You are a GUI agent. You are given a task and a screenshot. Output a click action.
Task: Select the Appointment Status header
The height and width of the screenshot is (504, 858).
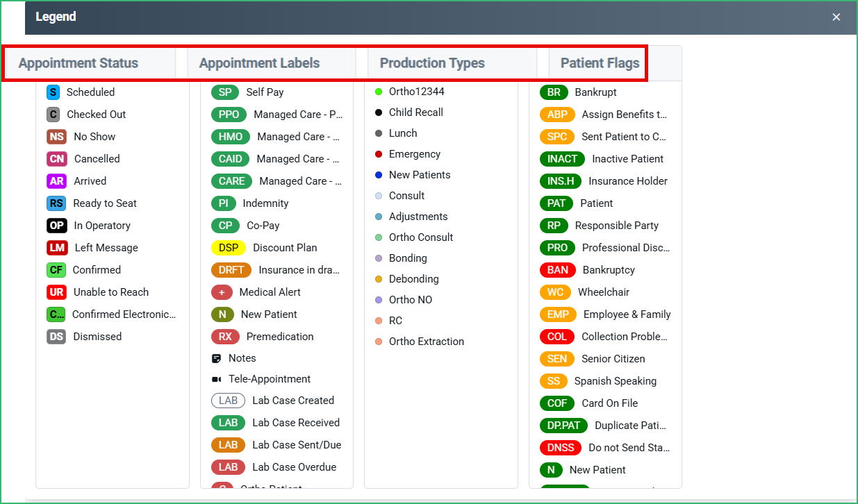79,63
